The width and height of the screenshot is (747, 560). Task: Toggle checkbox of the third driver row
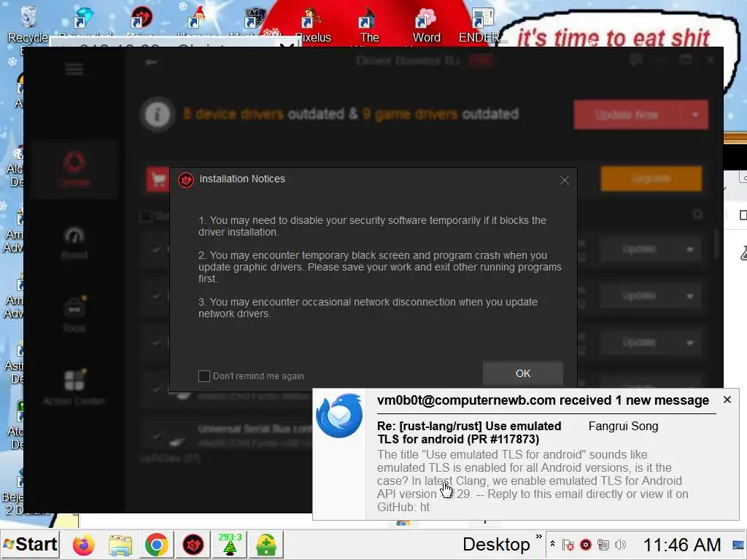pyautogui.click(x=157, y=343)
